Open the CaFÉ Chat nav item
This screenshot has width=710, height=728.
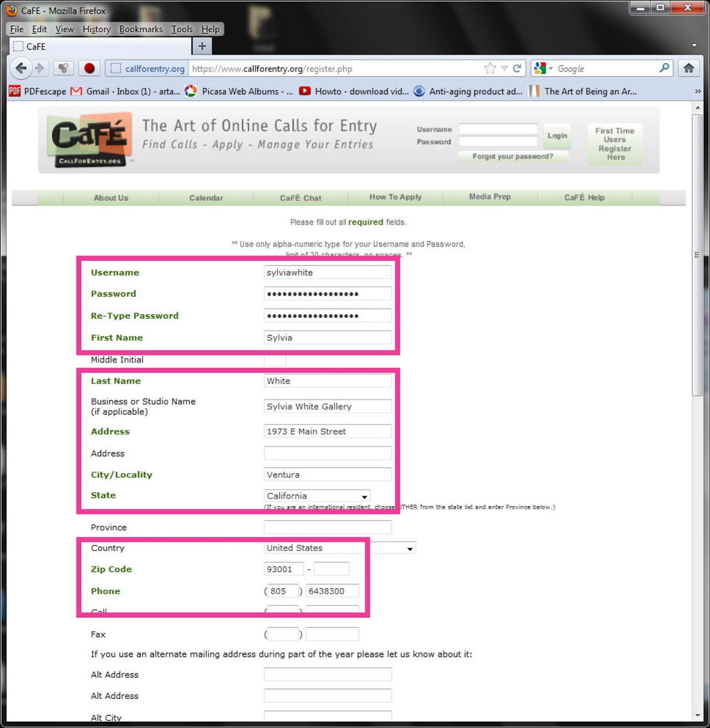(300, 198)
